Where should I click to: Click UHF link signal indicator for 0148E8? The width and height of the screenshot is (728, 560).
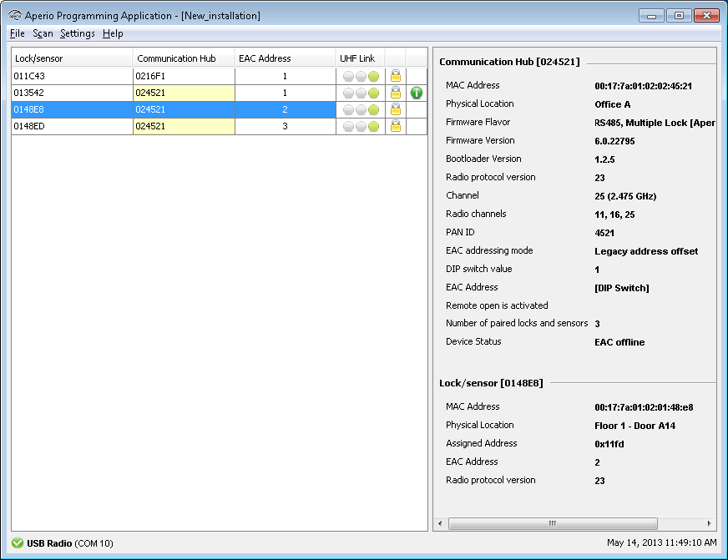point(361,110)
